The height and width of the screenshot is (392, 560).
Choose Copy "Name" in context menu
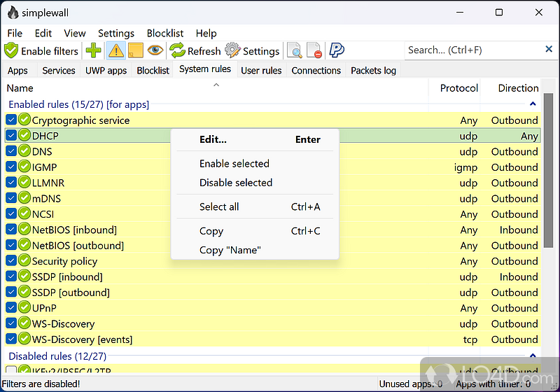pyautogui.click(x=255, y=250)
